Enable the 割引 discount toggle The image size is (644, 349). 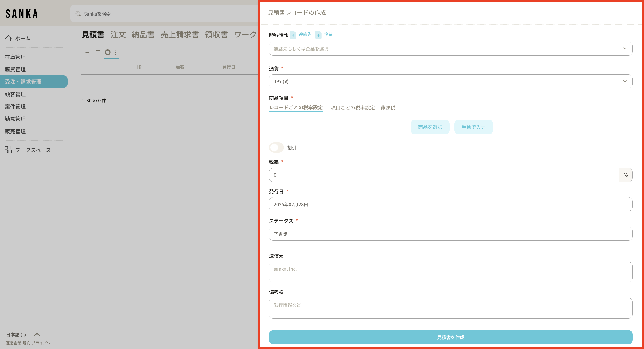click(x=276, y=147)
